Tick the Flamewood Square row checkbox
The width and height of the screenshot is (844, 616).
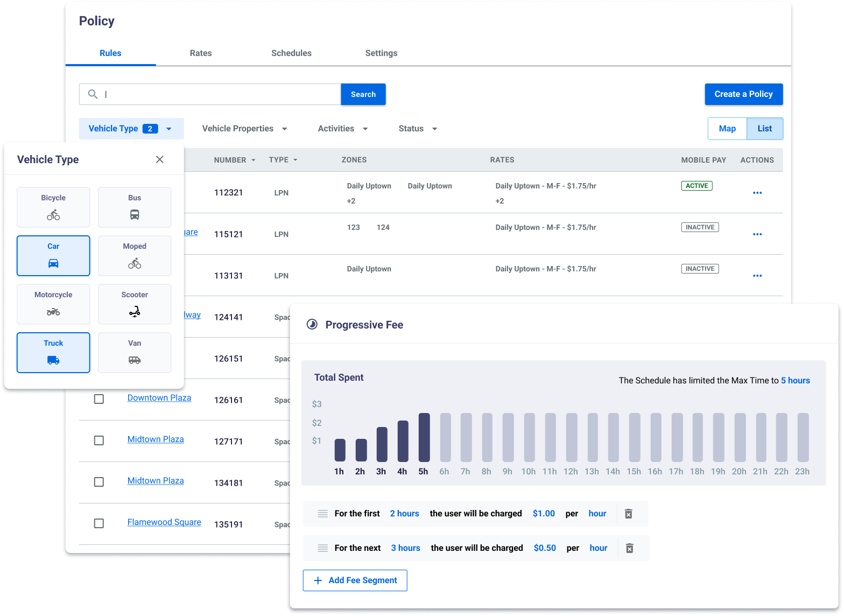tap(99, 523)
